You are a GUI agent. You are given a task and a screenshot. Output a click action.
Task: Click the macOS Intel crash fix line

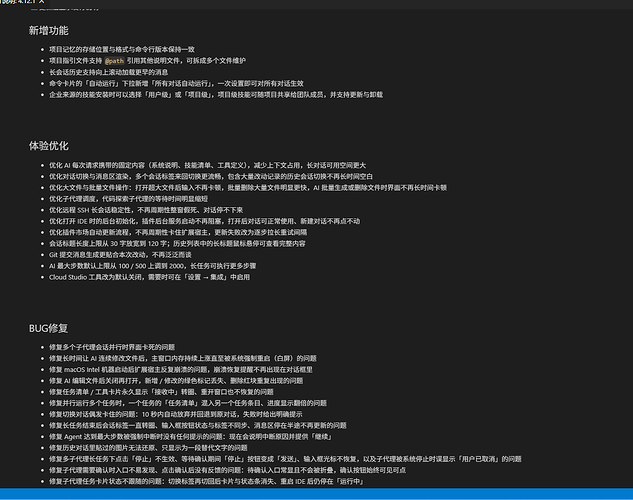click(181, 370)
